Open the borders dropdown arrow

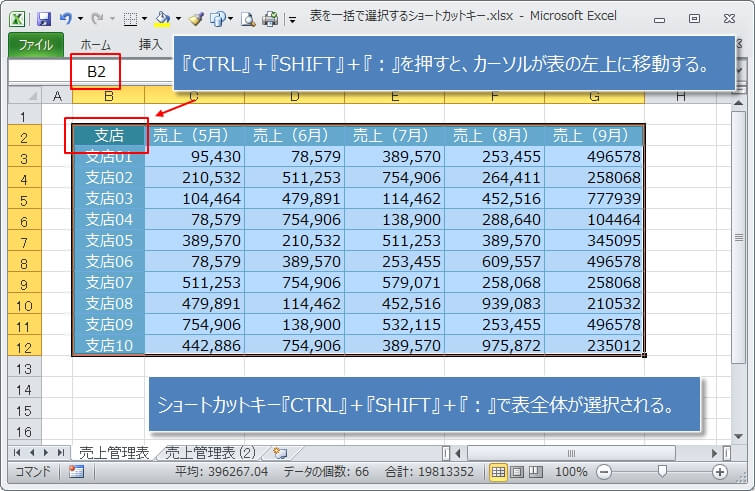click(144, 19)
